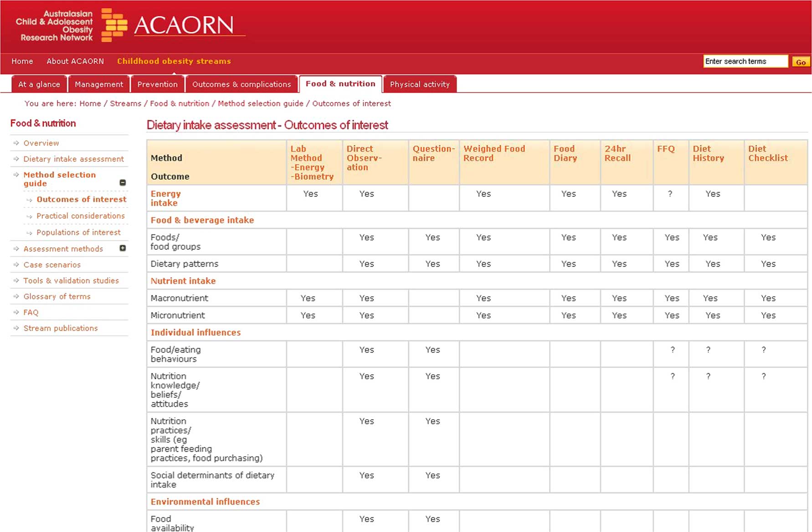The height and width of the screenshot is (532, 812).
Task: Open the Home menu item
Action: click(x=22, y=61)
